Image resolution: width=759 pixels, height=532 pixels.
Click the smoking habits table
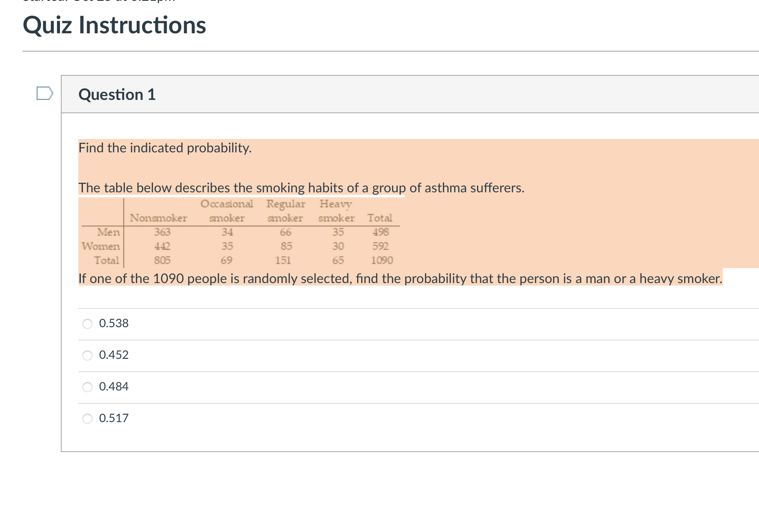[240, 232]
